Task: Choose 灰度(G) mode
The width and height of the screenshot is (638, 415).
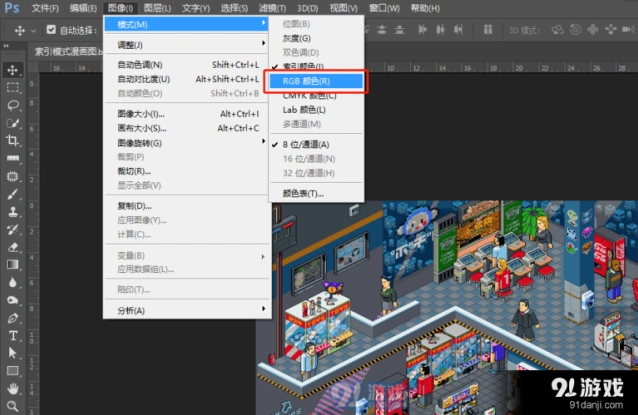Action: (316, 38)
